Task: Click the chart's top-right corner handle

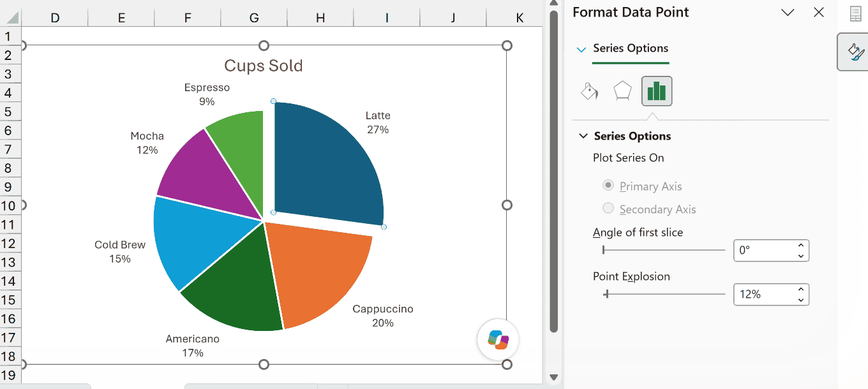Action: point(507,45)
